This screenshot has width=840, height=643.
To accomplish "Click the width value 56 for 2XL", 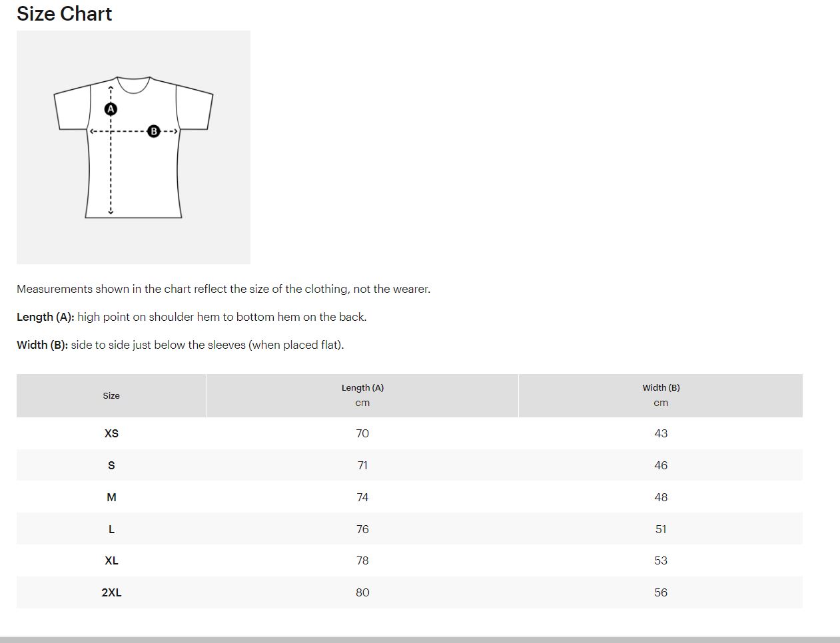I will [x=661, y=592].
